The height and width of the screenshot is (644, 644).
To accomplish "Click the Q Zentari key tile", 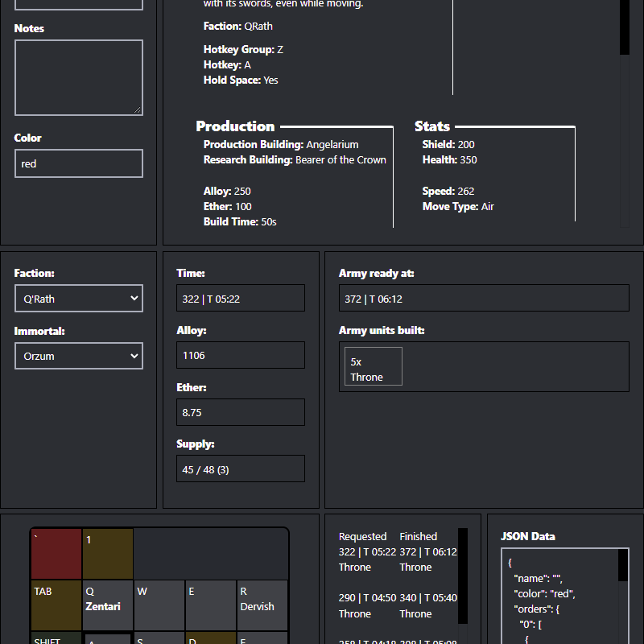I will (107, 605).
